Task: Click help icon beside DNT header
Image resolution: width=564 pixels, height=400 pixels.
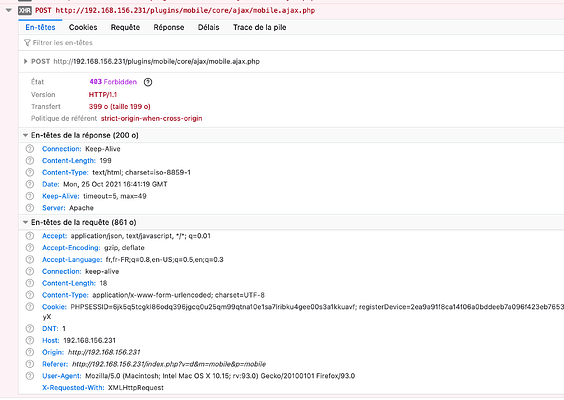Action: tap(30, 329)
